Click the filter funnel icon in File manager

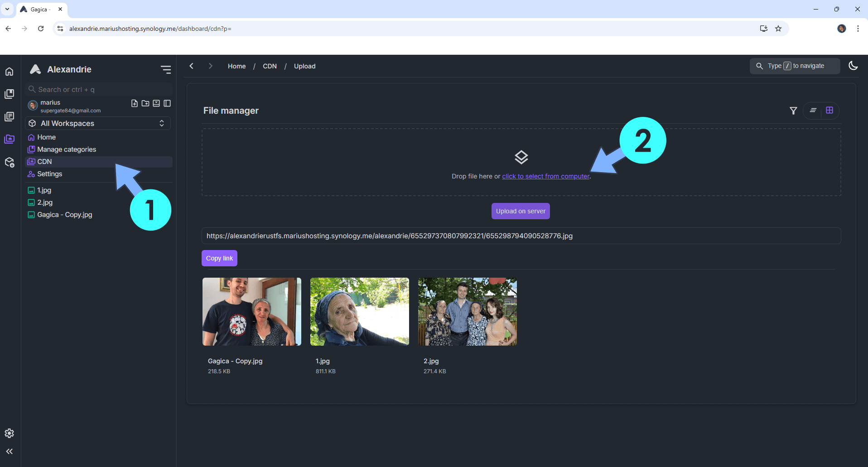point(793,111)
